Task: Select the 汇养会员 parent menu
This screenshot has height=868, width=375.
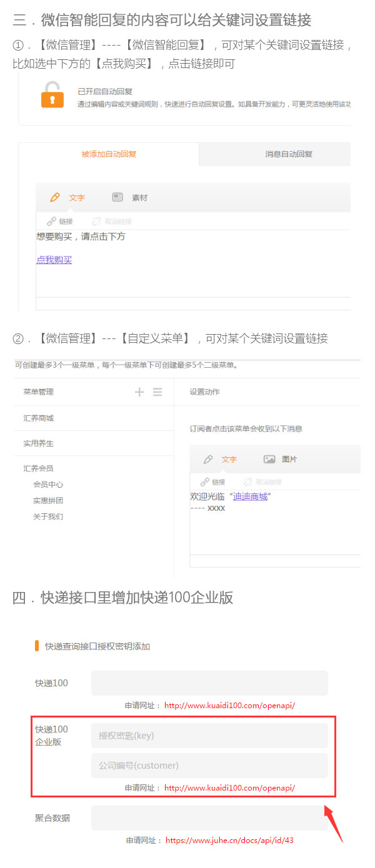Action: pos(39,468)
